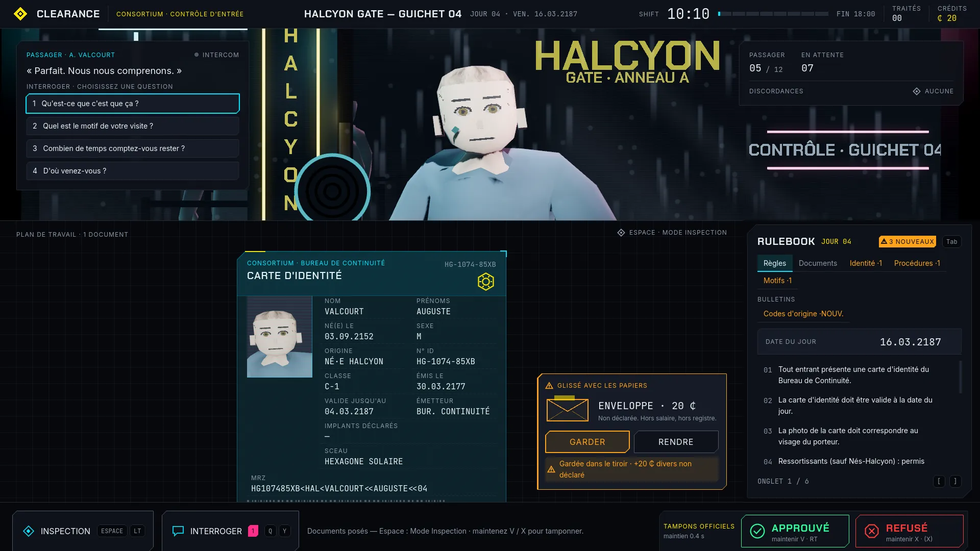Click the Refusé stamp button
The image size is (980, 551).
click(910, 531)
